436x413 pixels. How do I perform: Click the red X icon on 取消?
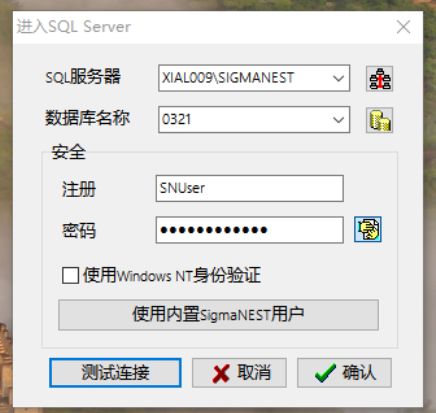tap(221, 373)
